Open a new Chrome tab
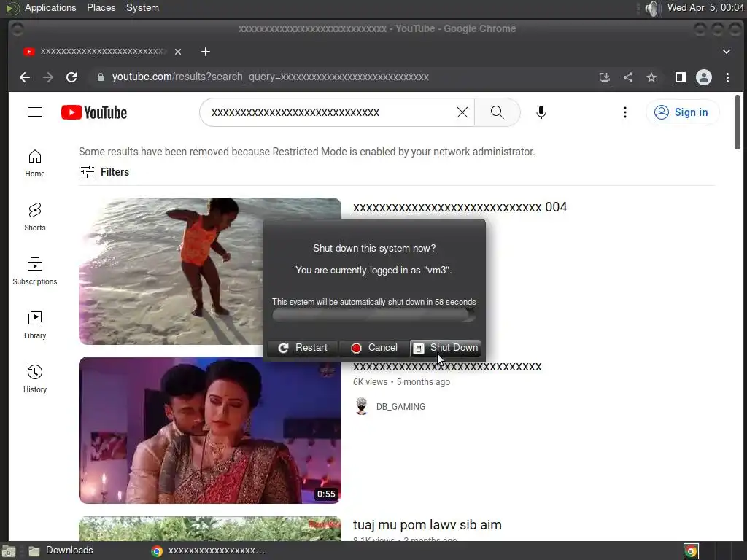Screen dimensions: 747x560 (205, 52)
